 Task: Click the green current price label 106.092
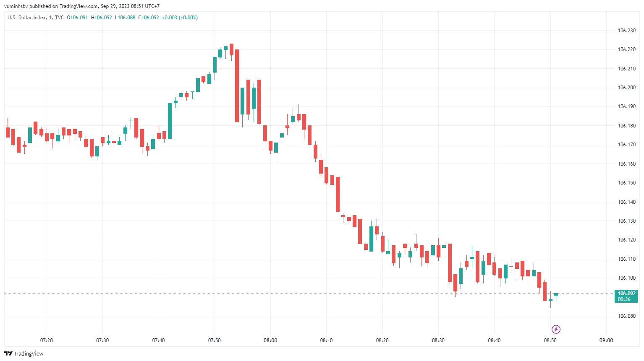click(626, 293)
